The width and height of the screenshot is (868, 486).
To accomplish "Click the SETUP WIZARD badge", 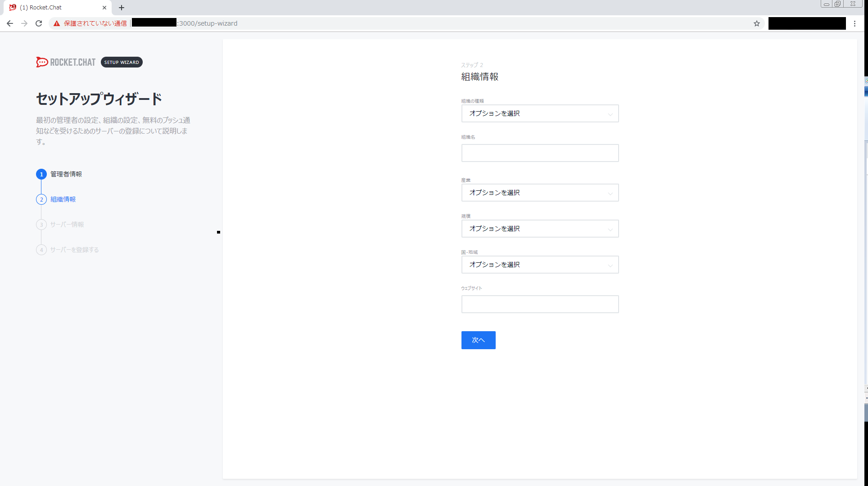I will point(122,62).
